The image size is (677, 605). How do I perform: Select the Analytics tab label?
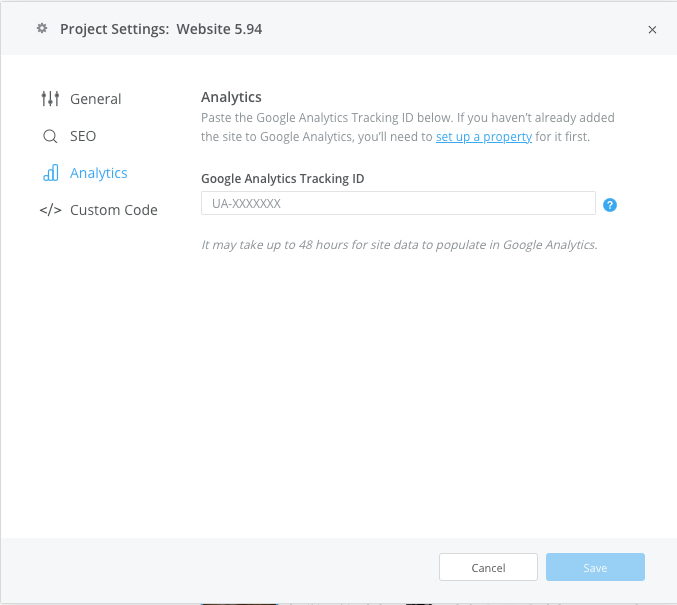[x=98, y=173]
